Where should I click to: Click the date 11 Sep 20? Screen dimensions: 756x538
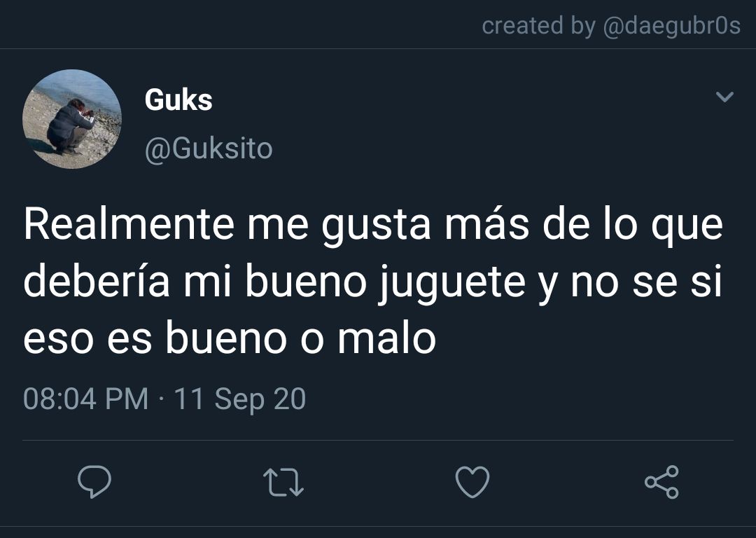click(x=239, y=400)
